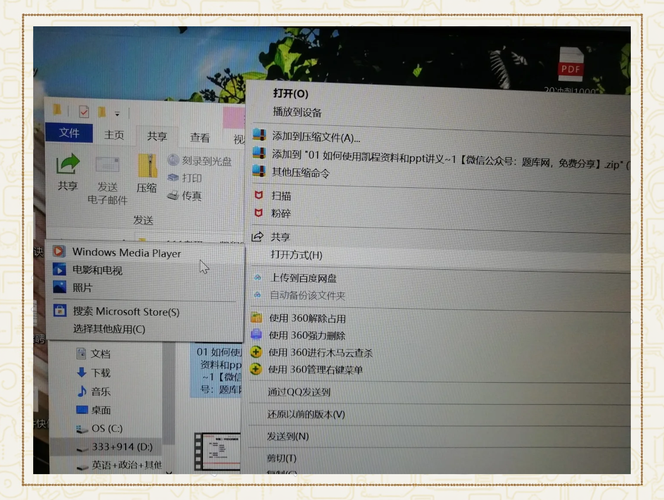Click the Share icon in the ribbon
Screen dimensions: 664x500
pos(67,165)
